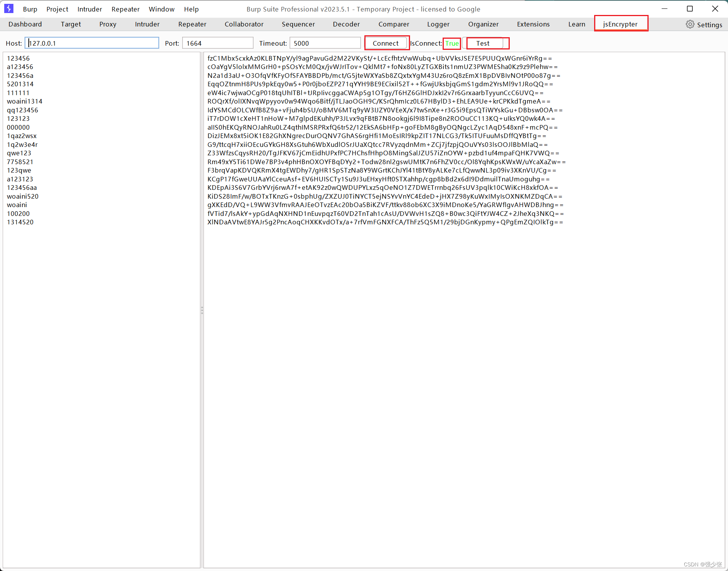The height and width of the screenshot is (571, 728).
Task: Select the jsEncrypter tab
Action: click(620, 24)
